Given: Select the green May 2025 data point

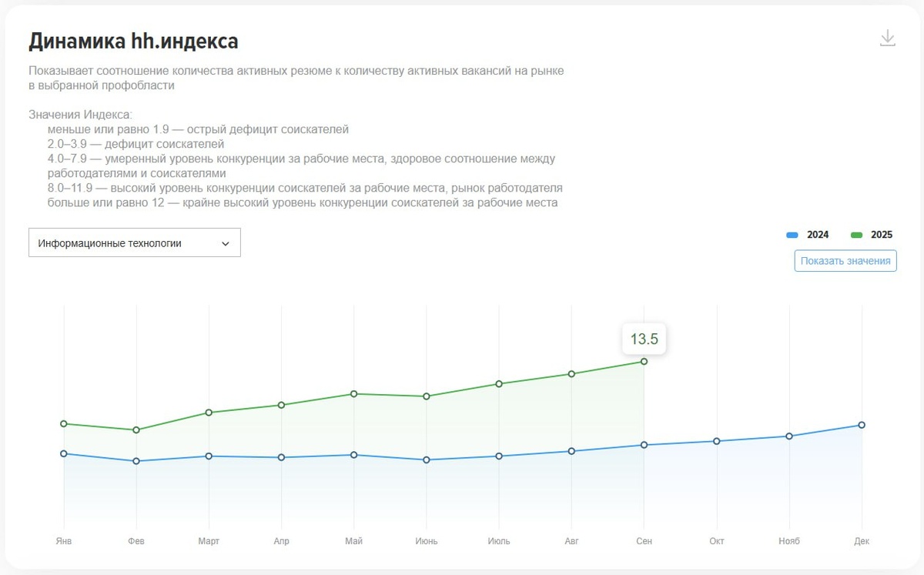Looking at the screenshot, I should click(353, 393).
